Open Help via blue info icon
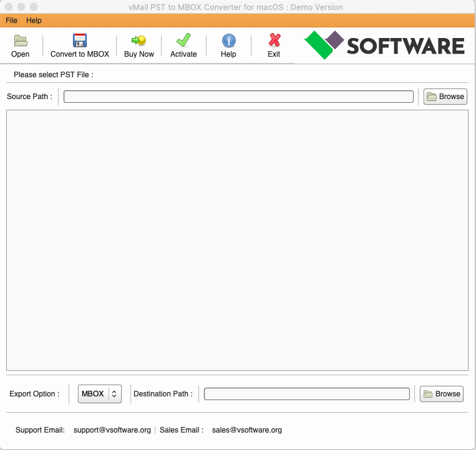The image size is (476, 450). tap(228, 41)
